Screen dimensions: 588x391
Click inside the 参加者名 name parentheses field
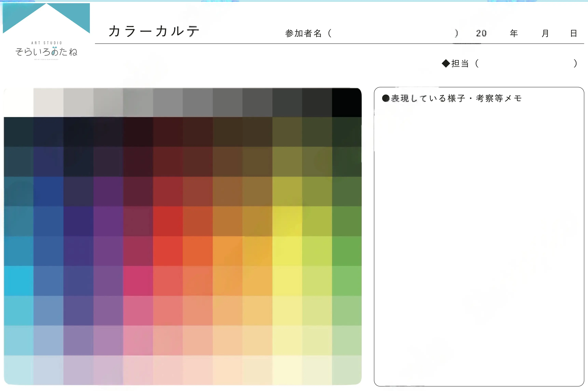coord(393,33)
